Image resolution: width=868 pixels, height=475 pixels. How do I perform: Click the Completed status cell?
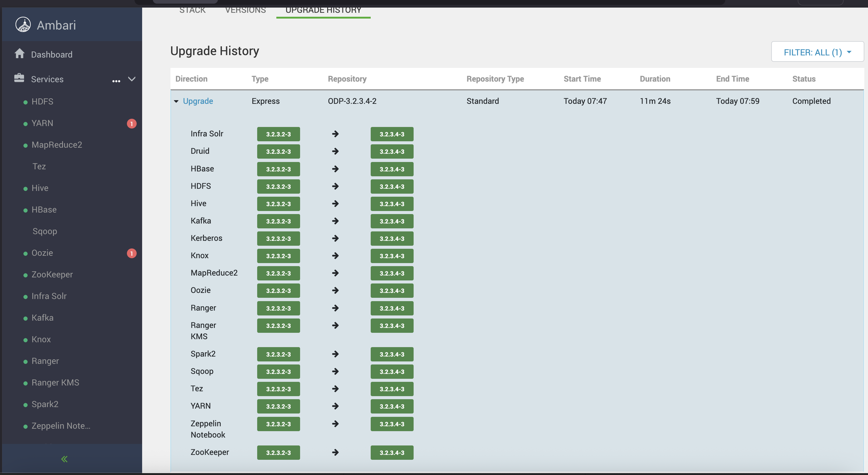pos(811,101)
